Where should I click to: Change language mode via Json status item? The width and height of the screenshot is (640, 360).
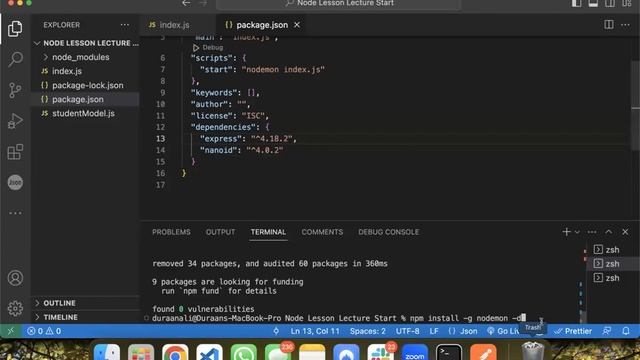pos(463,331)
